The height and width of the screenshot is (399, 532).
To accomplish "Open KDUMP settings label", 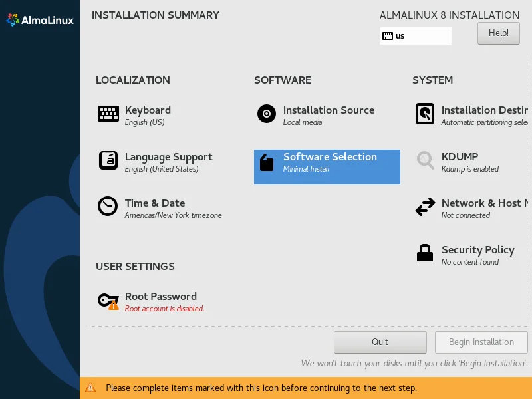I will point(460,156).
